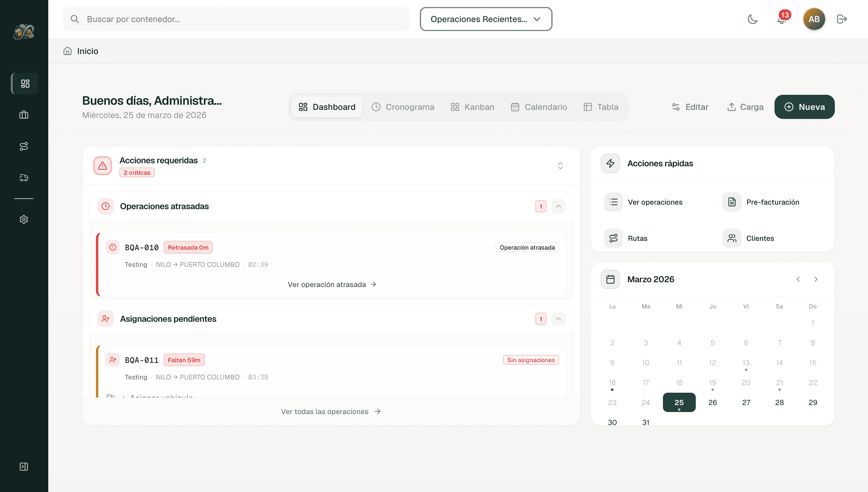Switch to the Calendario tab

coord(539,107)
